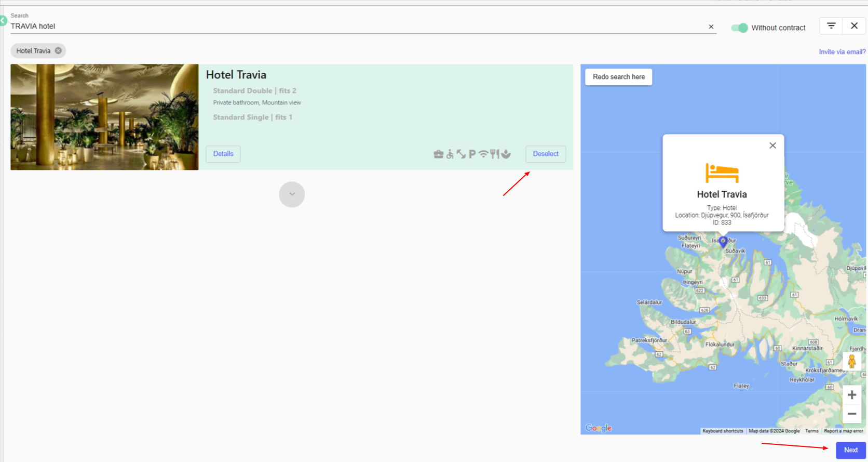868x462 pixels.
Task: Open the search filter options icon
Action: (831, 25)
